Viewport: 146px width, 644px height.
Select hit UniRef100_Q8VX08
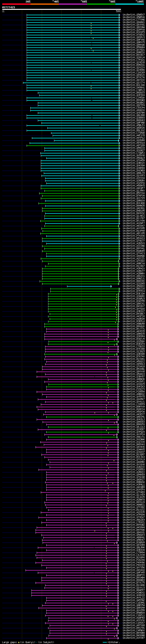tap(134, 372)
